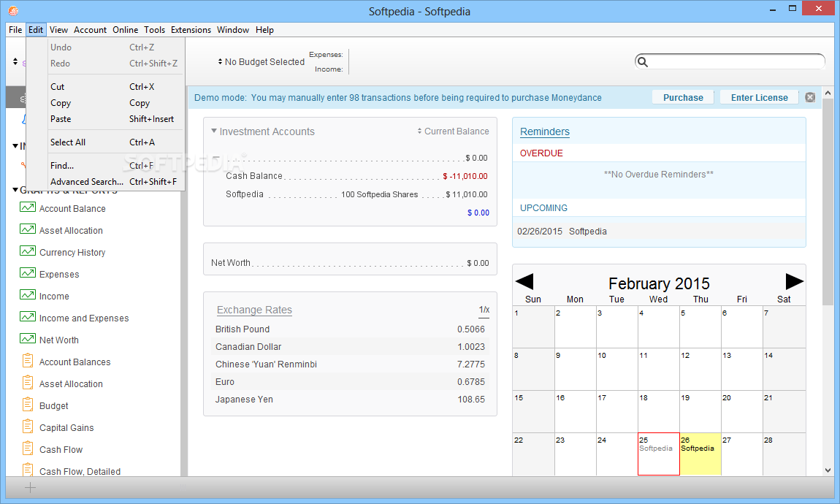
Task: Open the No Budget Selected dropdown
Action: 261,62
